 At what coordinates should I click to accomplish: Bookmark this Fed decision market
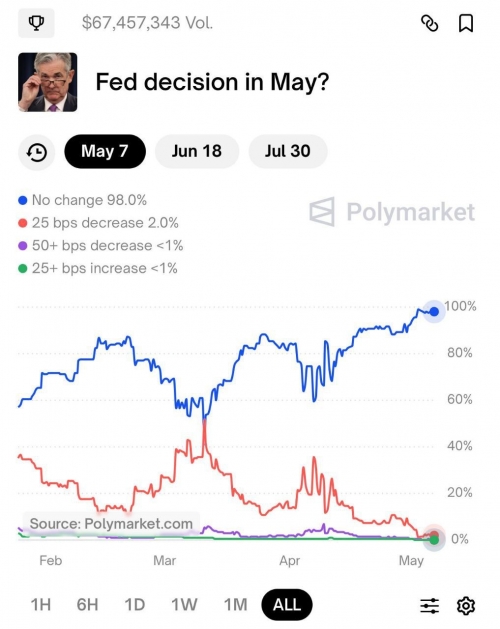coord(466,23)
